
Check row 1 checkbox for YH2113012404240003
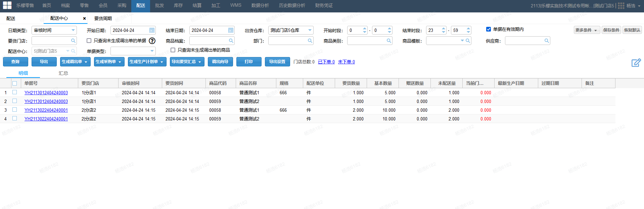tap(14, 92)
